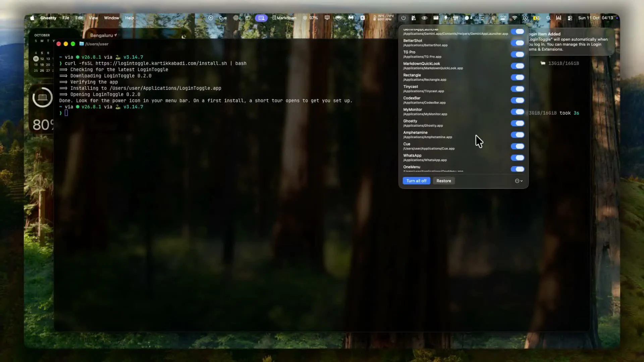Image resolution: width=644 pixels, height=362 pixels.
Task: Open the Edit menu
Action: [79, 18]
